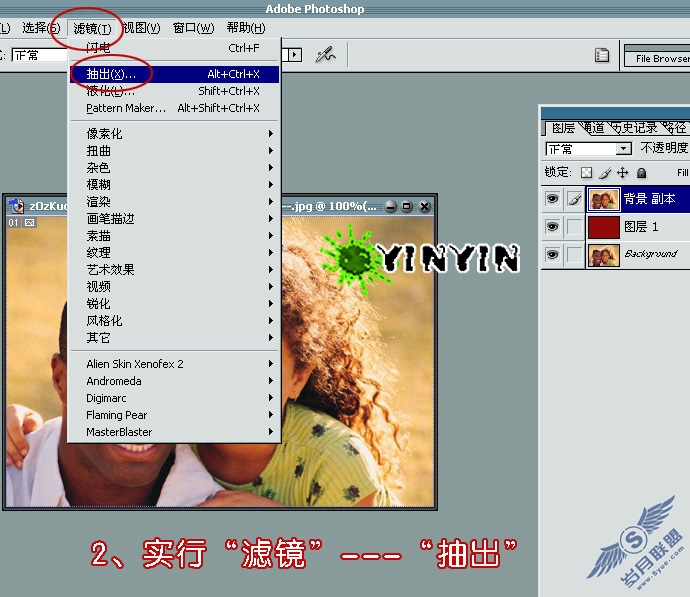This screenshot has height=597, width=690.
Task: Expand the 艺术效果 submenu
Action: [x=174, y=270]
